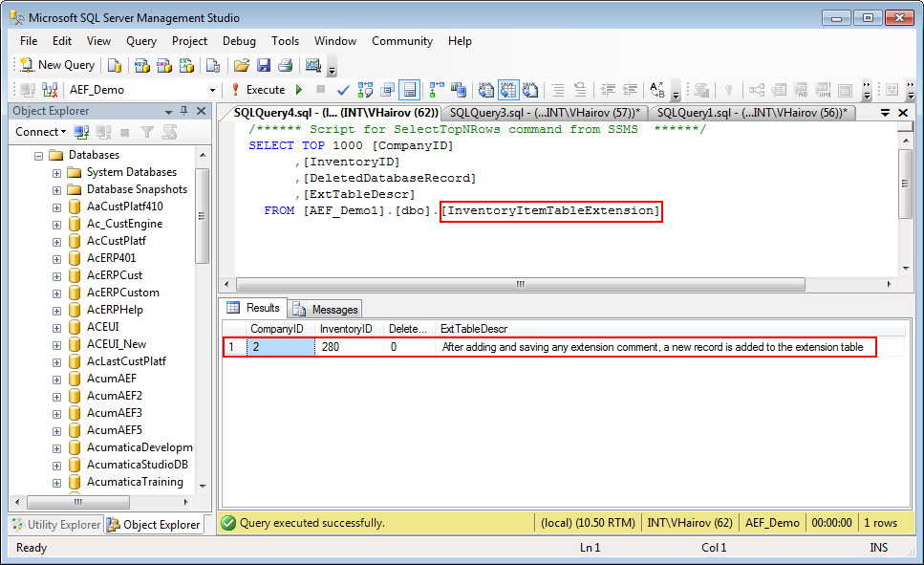Screen dimensions: 924x565
Task: Open the Query menu
Action: [x=141, y=41]
